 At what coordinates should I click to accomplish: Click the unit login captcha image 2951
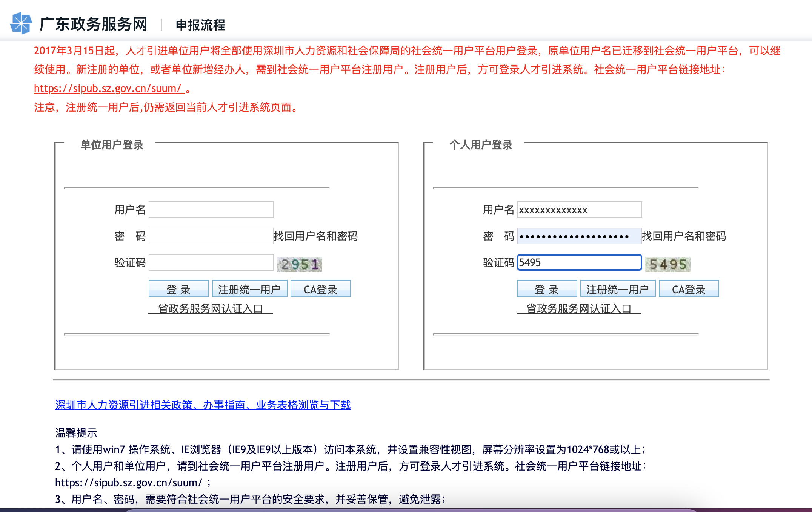(x=299, y=263)
